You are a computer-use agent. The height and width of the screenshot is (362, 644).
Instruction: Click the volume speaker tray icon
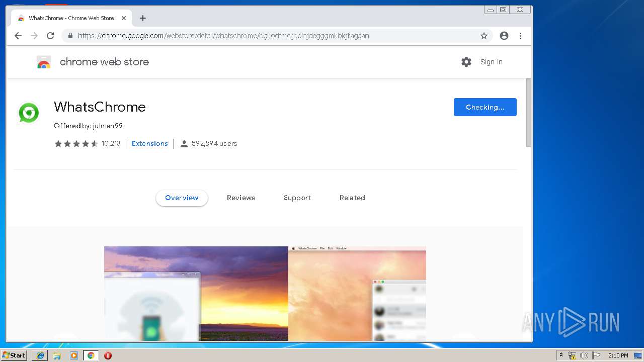click(x=584, y=355)
